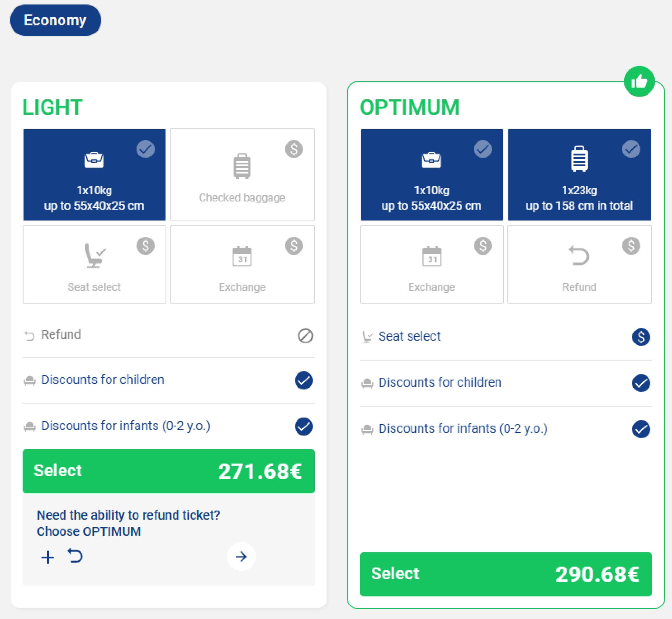
Task: Click the OPTIMUM Seat select dollar badge
Action: [x=641, y=337]
